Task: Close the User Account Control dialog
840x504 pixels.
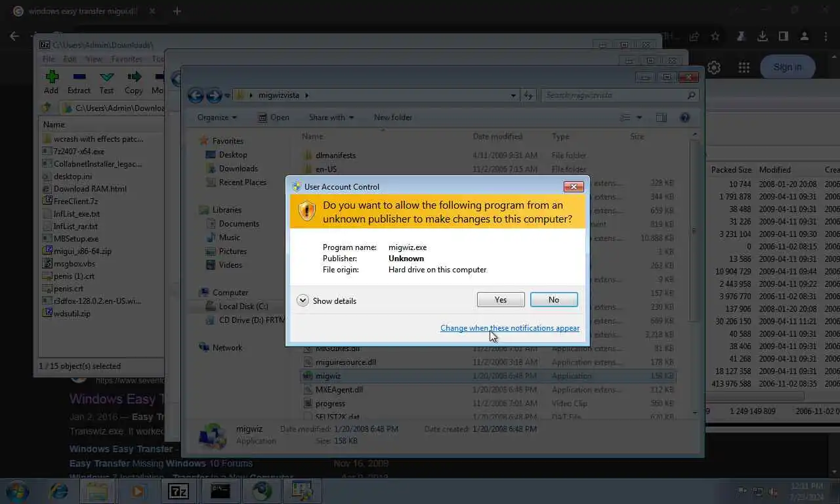Action: [x=574, y=187]
